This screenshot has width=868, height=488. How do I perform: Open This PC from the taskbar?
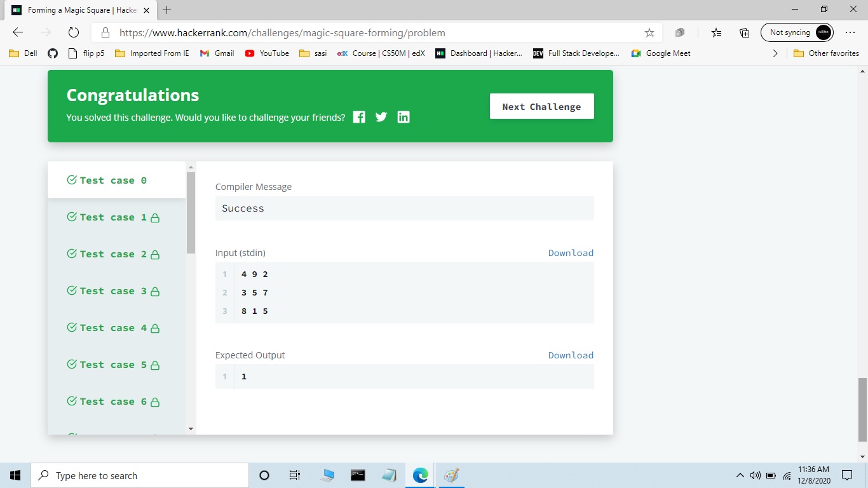327,475
